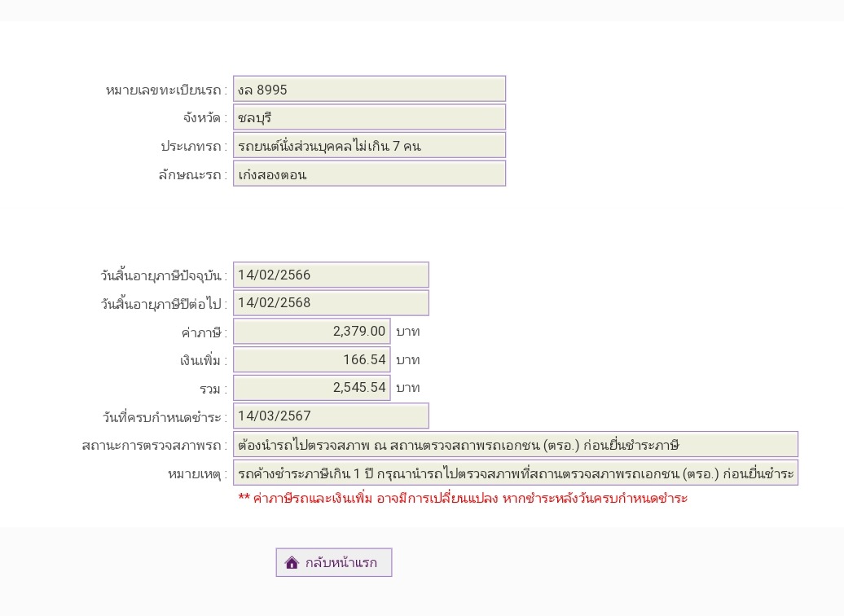Select the รวม total field 2,545.54
The image size is (844, 616).
point(312,388)
